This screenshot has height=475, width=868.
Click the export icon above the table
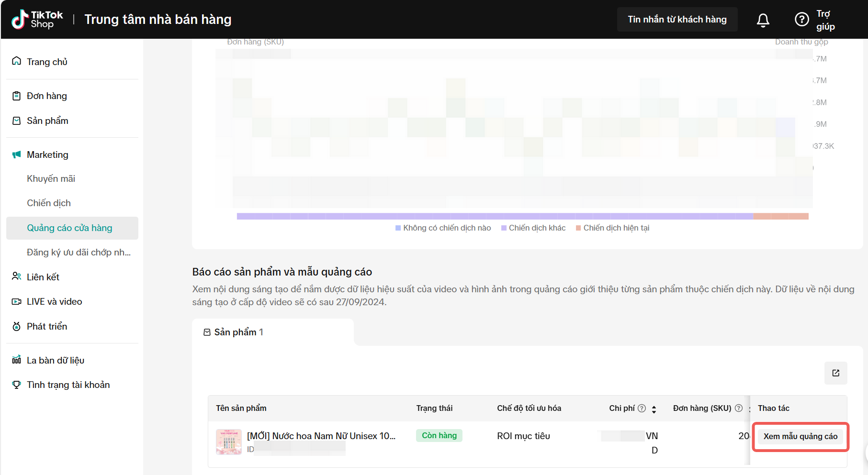(x=835, y=373)
